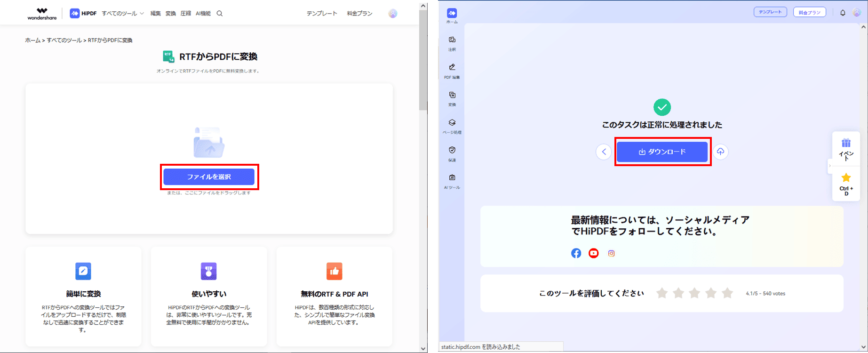Open the 編集 menu

[156, 14]
